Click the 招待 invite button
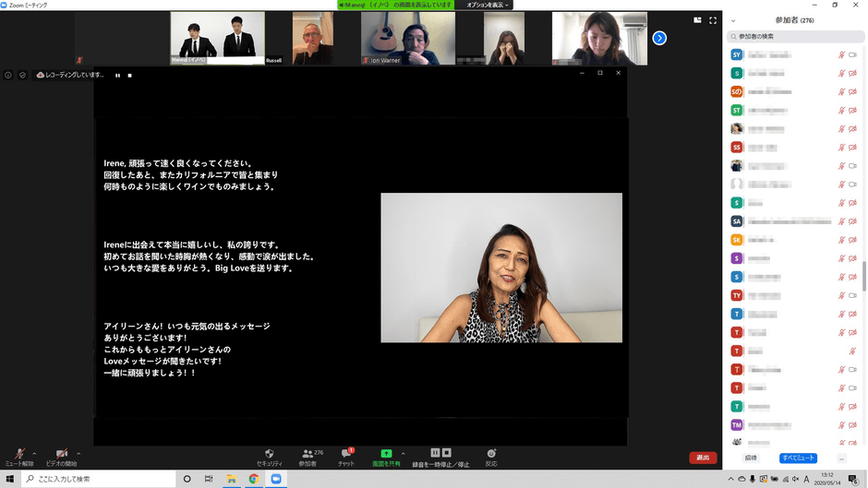This screenshot has width=868, height=488. (x=751, y=458)
